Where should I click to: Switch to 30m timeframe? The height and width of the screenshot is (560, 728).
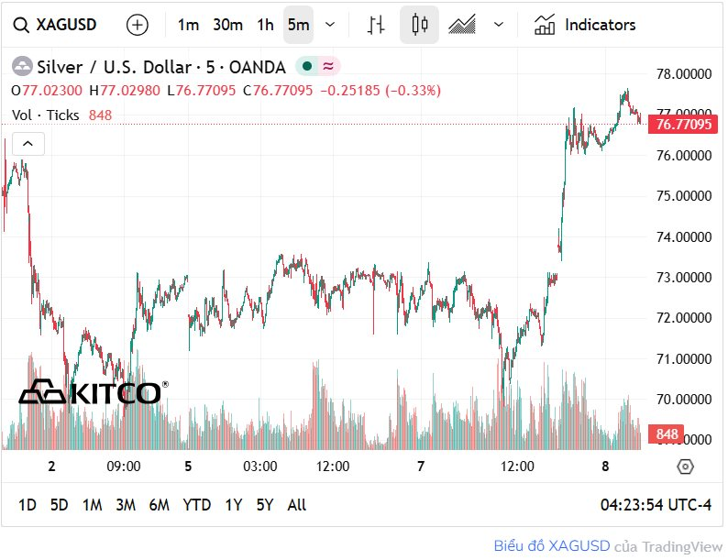point(227,25)
